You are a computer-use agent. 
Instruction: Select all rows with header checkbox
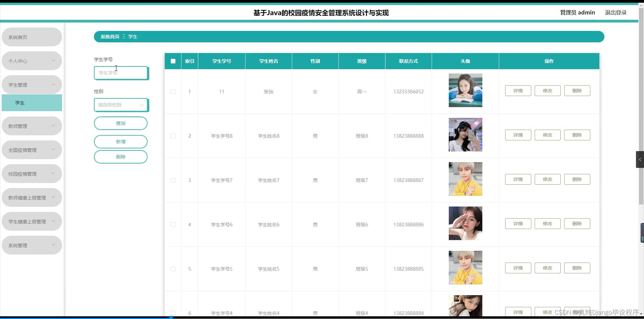pos(173,61)
